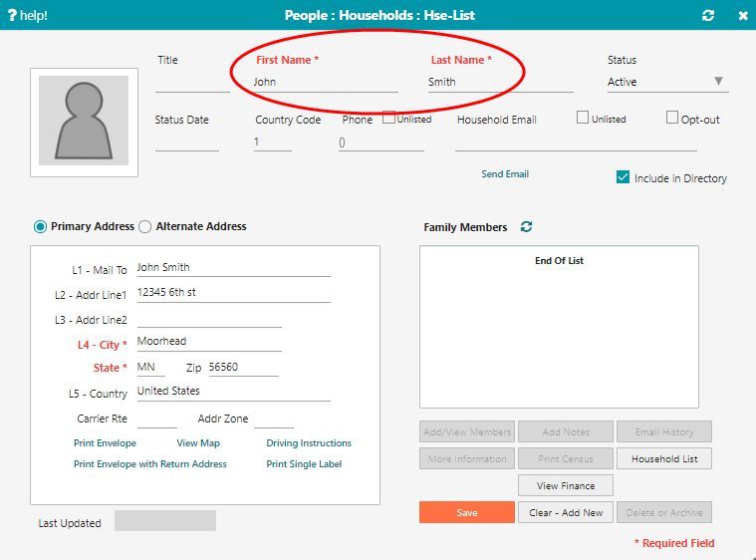The height and width of the screenshot is (560, 756).
Task: Click Add/View Members button
Action: pos(467,431)
